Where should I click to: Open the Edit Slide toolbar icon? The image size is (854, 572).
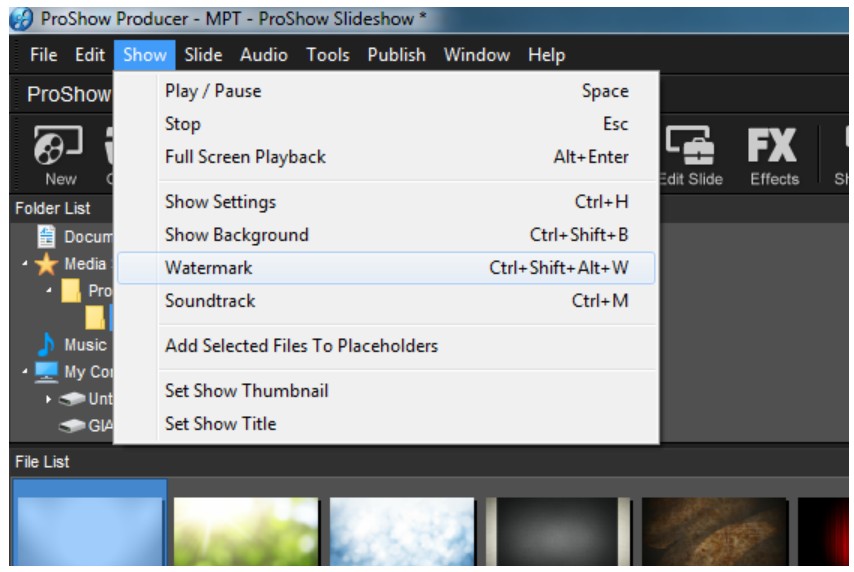point(691,155)
